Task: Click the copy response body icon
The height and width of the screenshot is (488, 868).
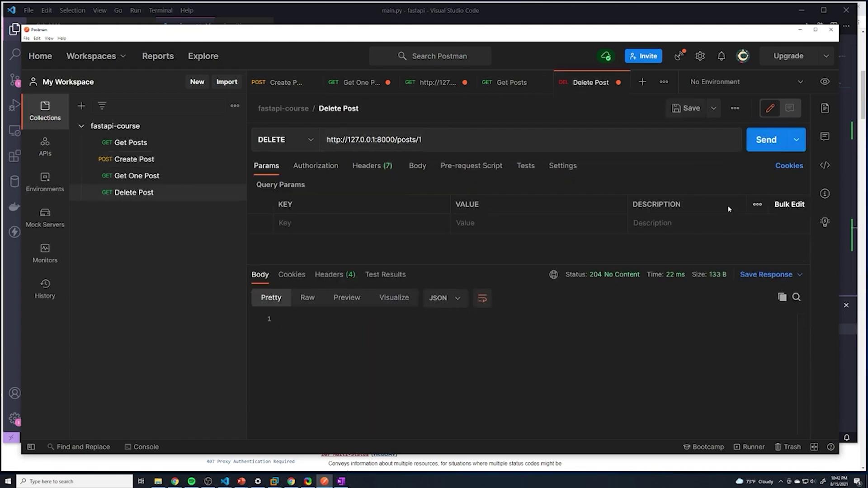Action: click(782, 297)
